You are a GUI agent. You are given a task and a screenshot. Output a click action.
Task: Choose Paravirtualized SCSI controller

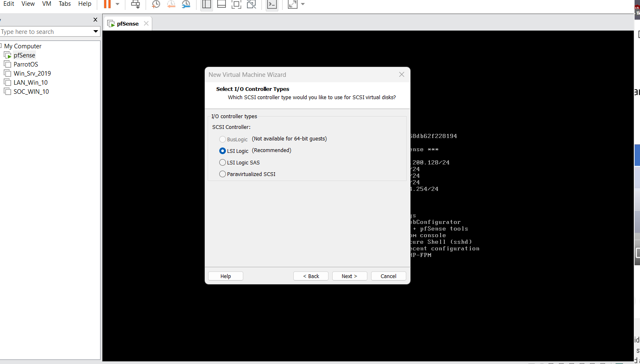223,174
